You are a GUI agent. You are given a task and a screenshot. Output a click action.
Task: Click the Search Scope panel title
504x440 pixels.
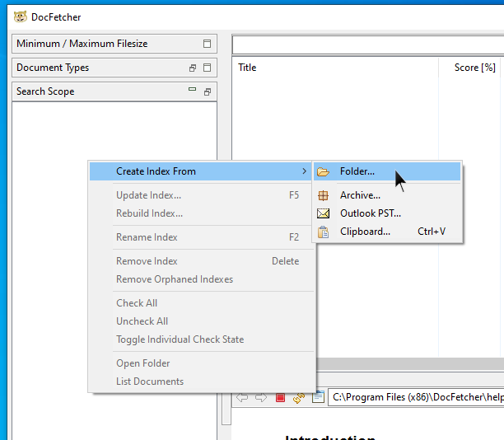pos(45,91)
